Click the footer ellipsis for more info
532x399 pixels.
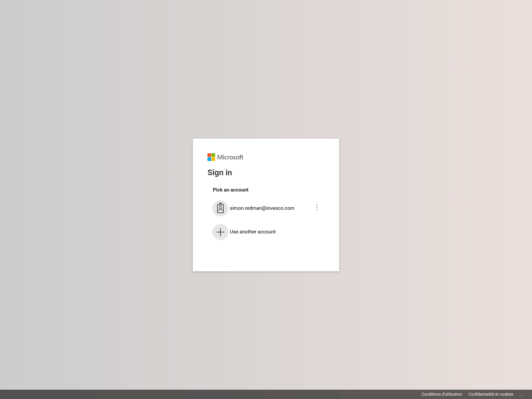(521, 394)
